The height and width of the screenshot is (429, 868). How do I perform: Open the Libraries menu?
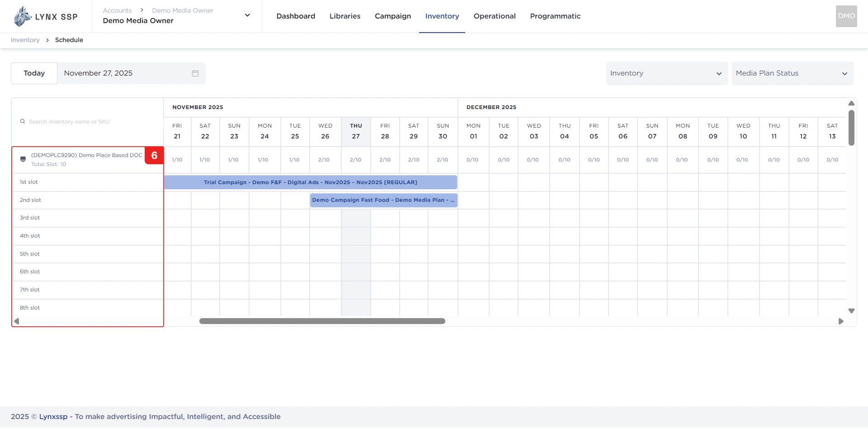click(x=345, y=16)
